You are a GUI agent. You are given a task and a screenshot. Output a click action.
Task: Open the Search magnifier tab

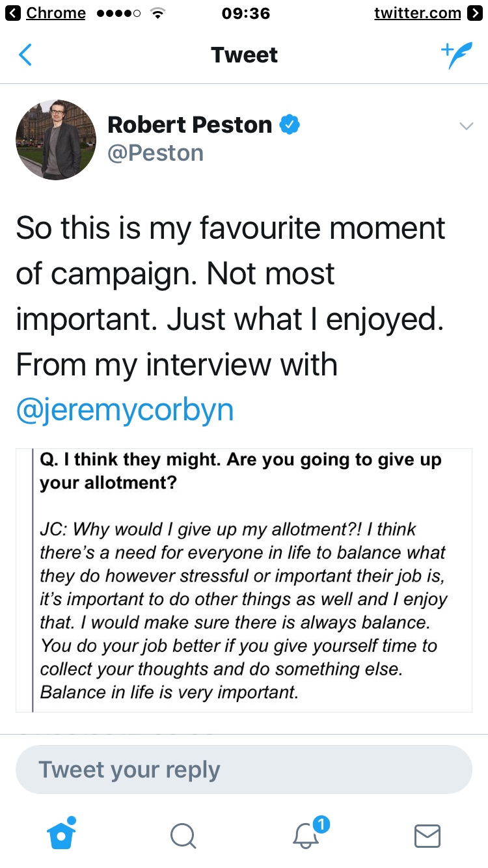point(183,835)
